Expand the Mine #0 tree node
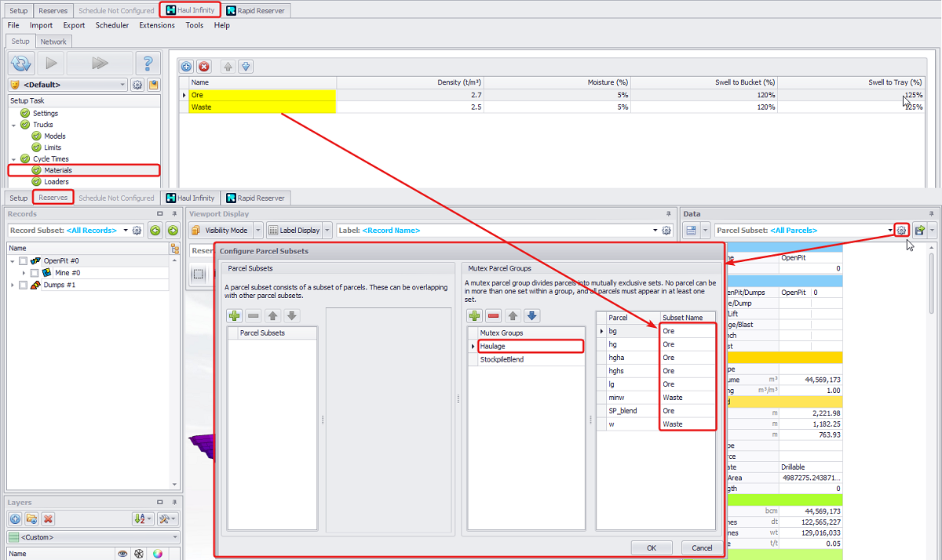Viewport: 942px width, 560px height. pyautogui.click(x=24, y=273)
